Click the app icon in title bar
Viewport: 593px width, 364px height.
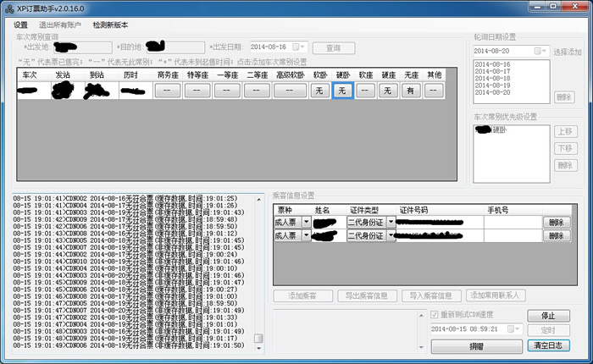[9, 8]
